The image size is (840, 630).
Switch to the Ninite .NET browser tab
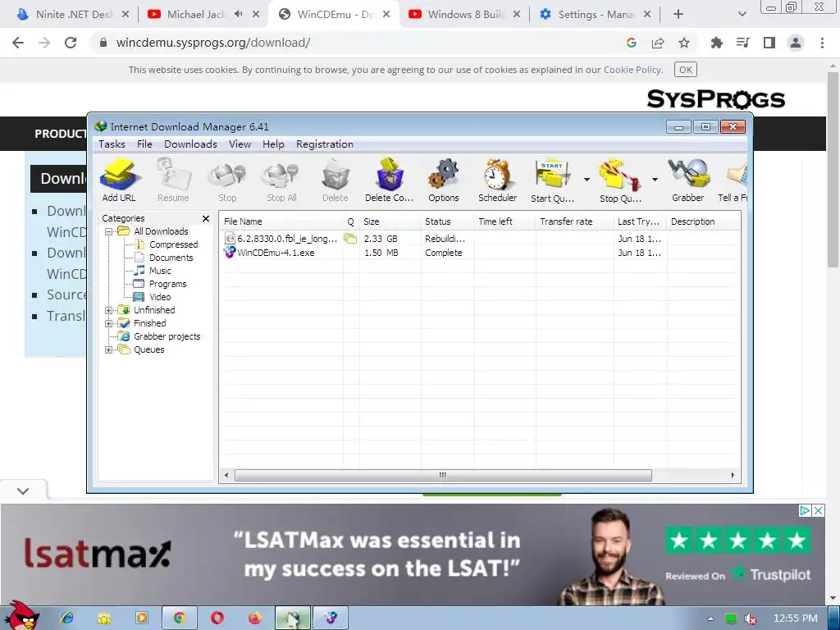[x=73, y=15]
